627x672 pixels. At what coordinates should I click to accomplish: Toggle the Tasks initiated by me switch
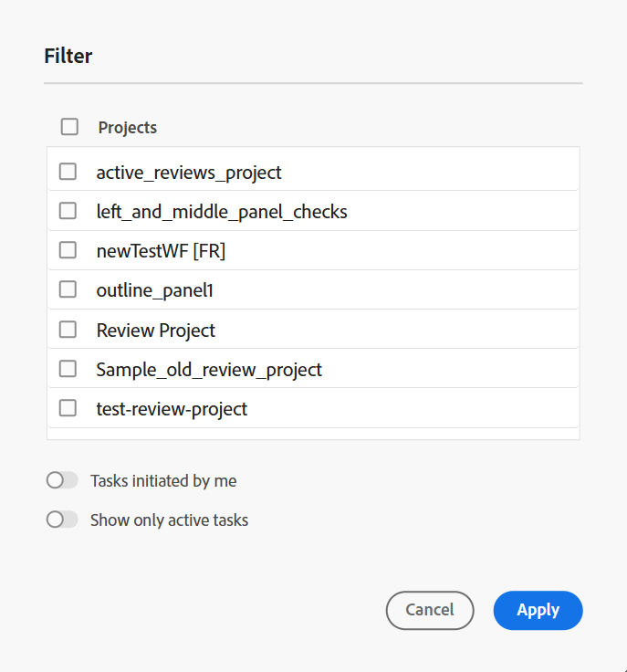62,480
